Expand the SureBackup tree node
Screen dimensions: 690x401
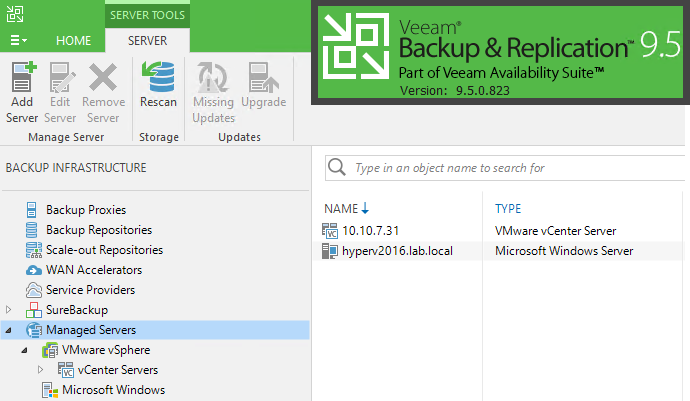8,310
